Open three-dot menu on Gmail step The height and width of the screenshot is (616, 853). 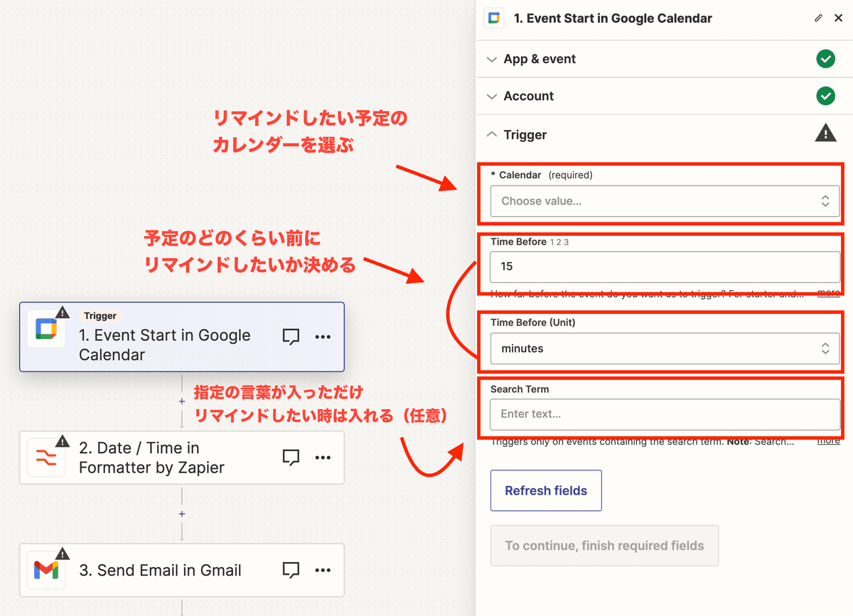coord(323,570)
